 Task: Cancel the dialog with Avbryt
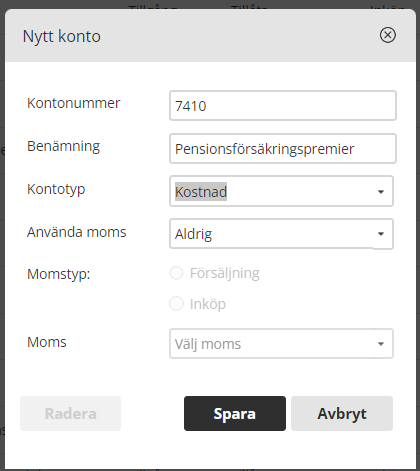pos(342,413)
